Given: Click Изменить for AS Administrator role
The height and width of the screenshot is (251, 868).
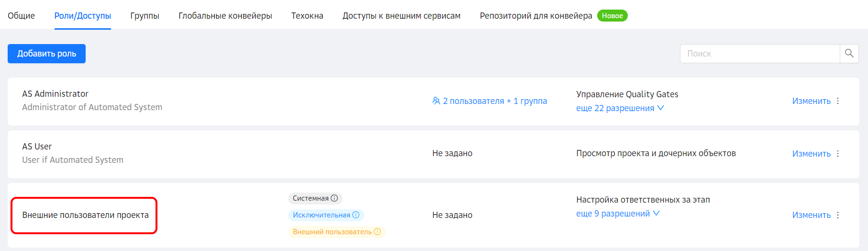Looking at the screenshot, I should (x=811, y=101).
